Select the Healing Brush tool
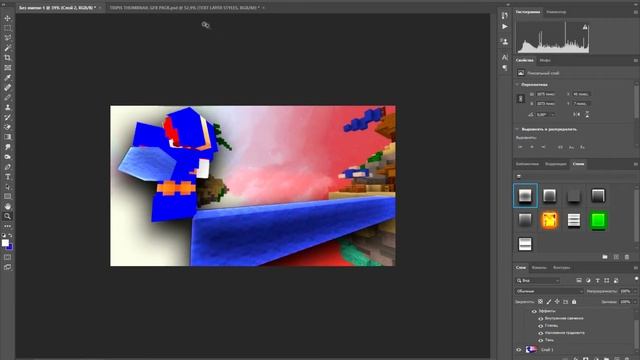640x360 pixels. [7, 87]
